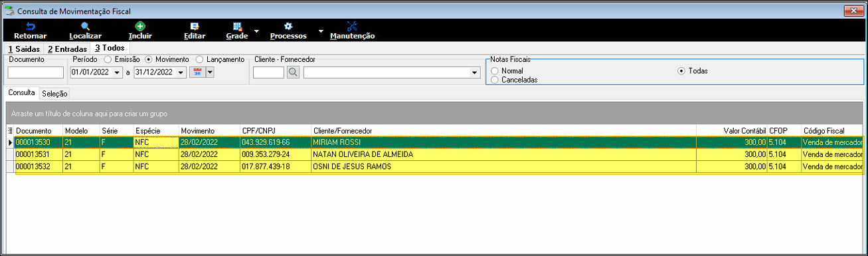Open the period calendar preset icon
Screen dimensions: 868x256
pyautogui.click(x=197, y=72)
